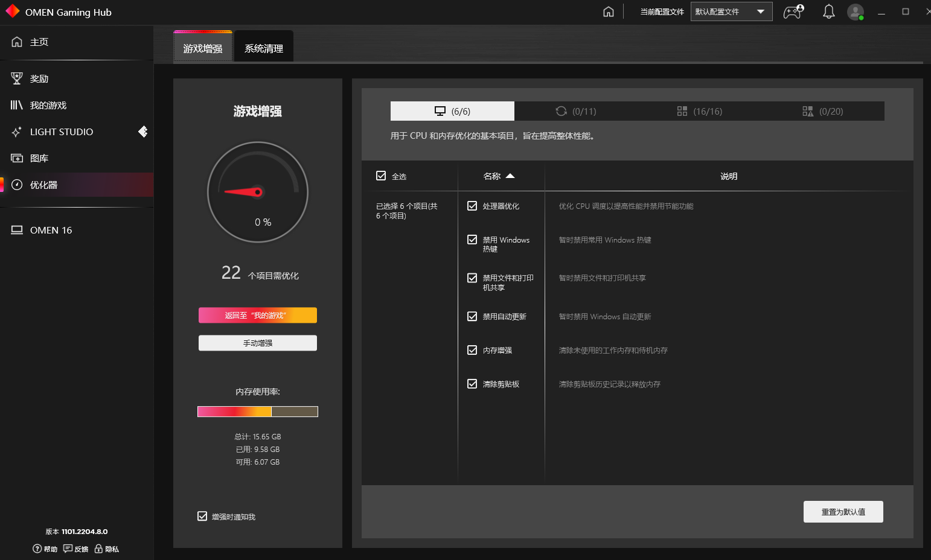The width and height of the screenshot is (931, 560).
Task: Click 暂时禁用 Windows 自动更新 description
Action: click(605, 317)
